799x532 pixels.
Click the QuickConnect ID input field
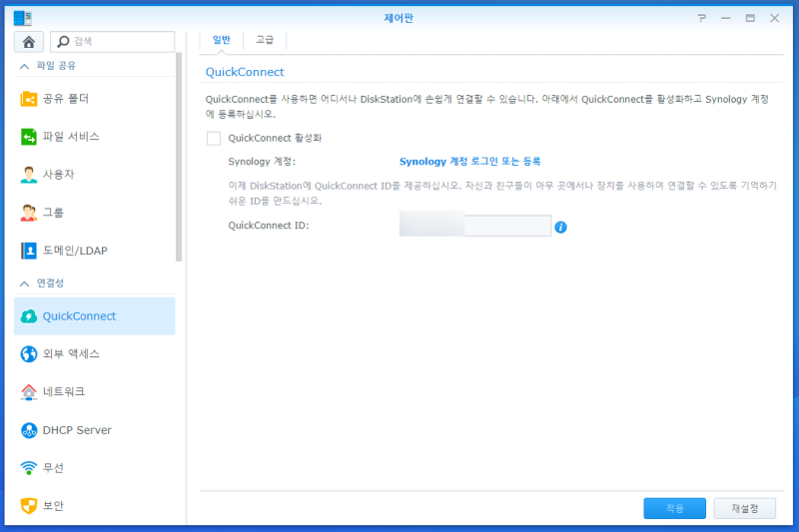coord(475,225)
